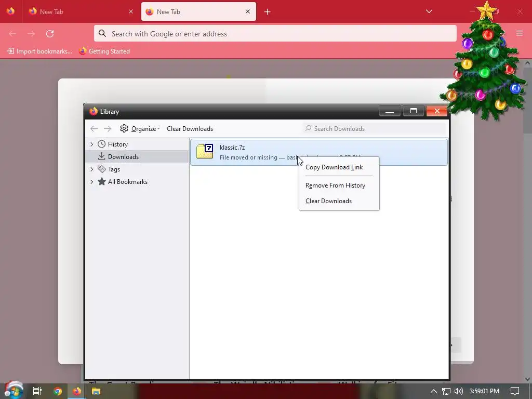This screenshot has width=532, height=399.
Task: Go forward in Library navigation
Action: (x=107, y=129)
